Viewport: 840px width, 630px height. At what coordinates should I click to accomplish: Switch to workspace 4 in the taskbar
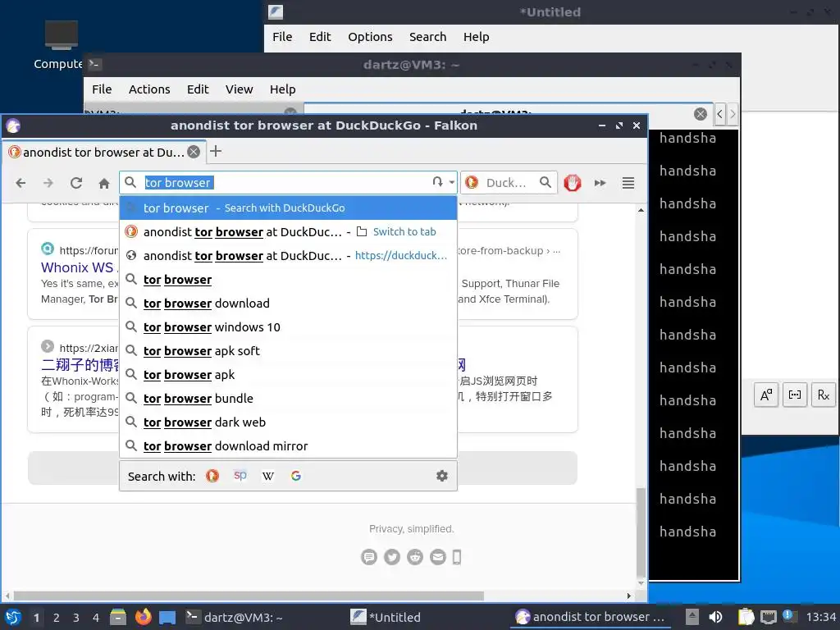coord(95,618)
